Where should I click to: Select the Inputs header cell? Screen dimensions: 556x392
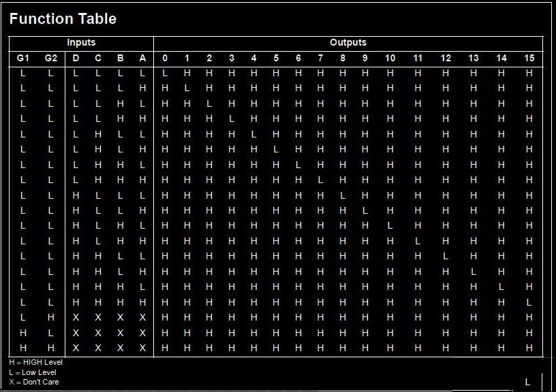pyautogui.click(x=81, y=42)
